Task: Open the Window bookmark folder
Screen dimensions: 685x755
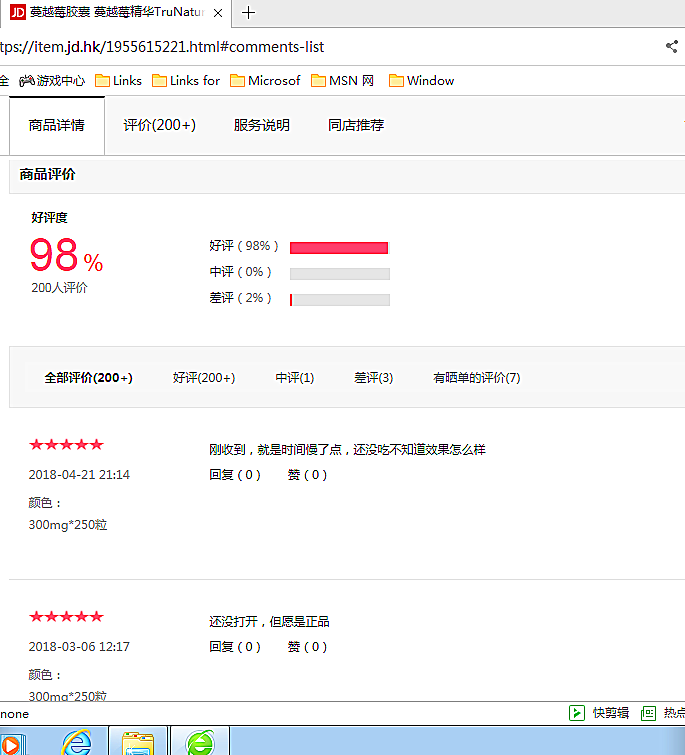Action: tap(421, 81)
